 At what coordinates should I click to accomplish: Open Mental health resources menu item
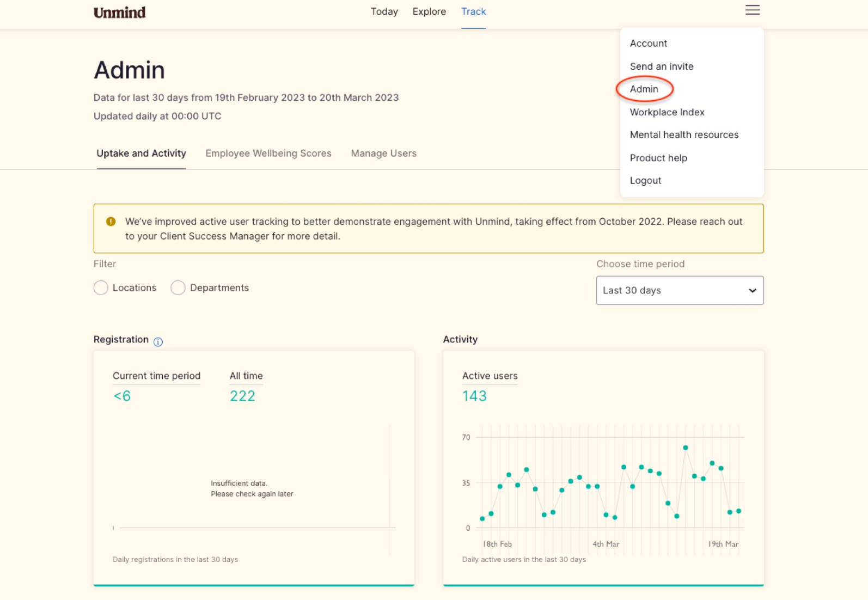(x=684, y=134)
